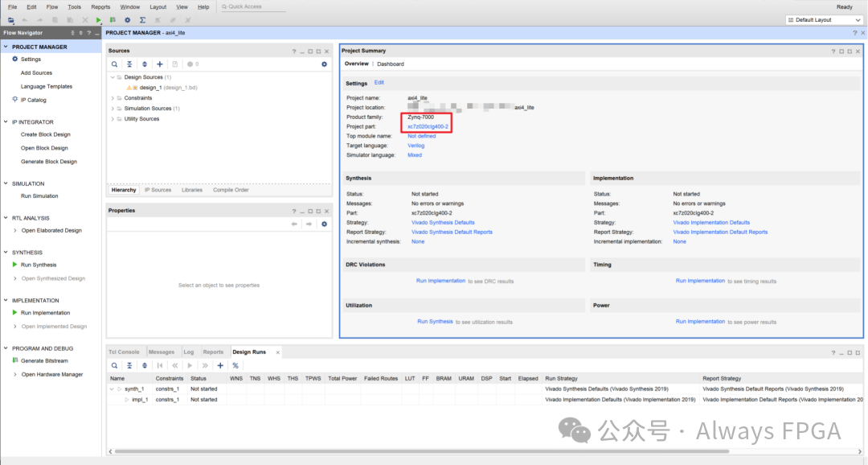Click the Design Runs horizontal scrollbar
Viewport: 868px width, 465px height.
421,451
